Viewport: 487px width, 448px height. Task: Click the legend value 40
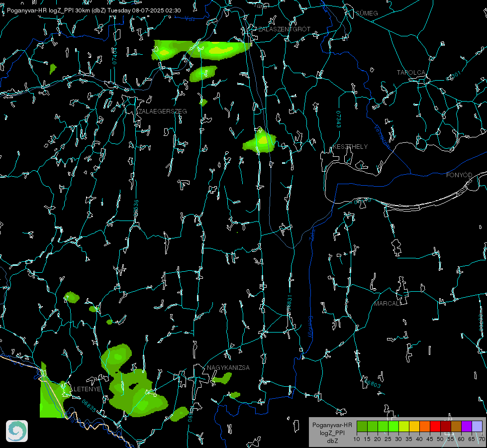click(419, 440)
